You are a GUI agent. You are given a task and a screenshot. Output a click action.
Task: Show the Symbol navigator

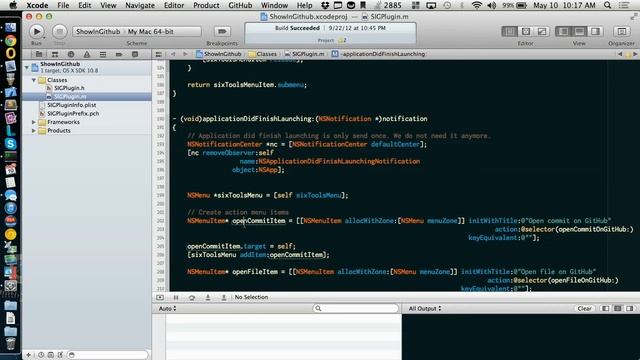55,54
